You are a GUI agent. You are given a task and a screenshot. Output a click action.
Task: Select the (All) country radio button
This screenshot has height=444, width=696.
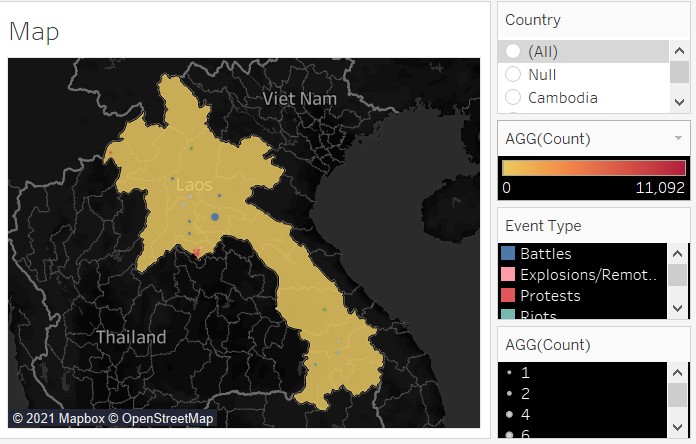(x=513, y=51)
